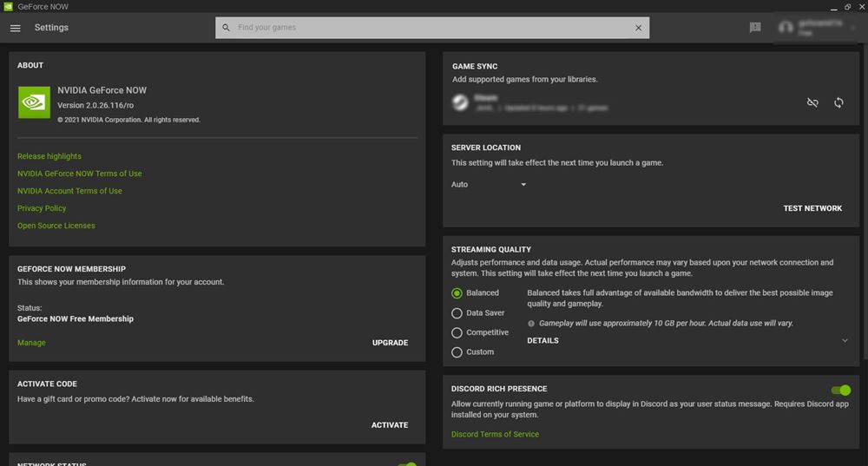This screenshot has height=466, width=868.
Task: Click the search magnifier icon
Action: coord(226,27)
